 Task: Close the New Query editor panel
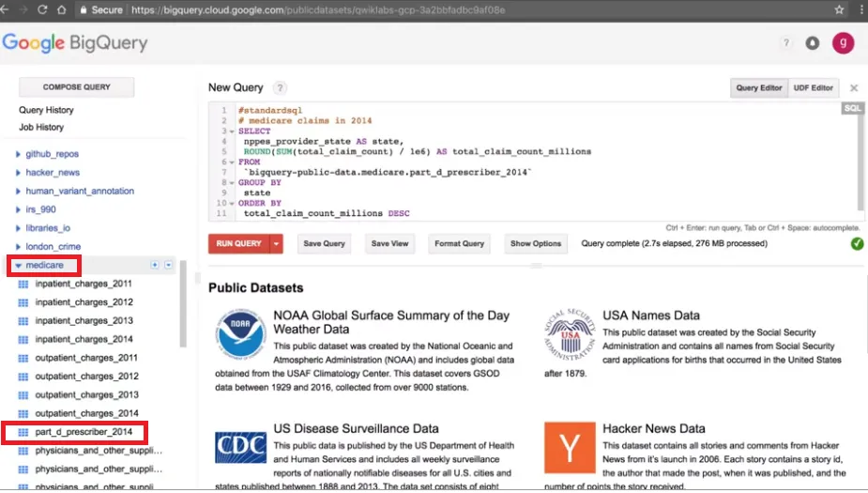click(x=854, y=88)
